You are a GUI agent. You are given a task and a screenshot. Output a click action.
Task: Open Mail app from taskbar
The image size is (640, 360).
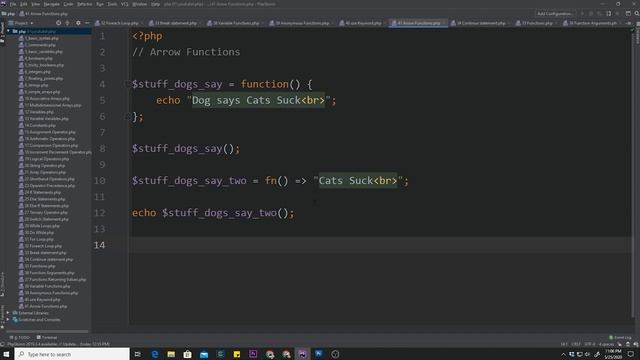click(x=204, y=354)
